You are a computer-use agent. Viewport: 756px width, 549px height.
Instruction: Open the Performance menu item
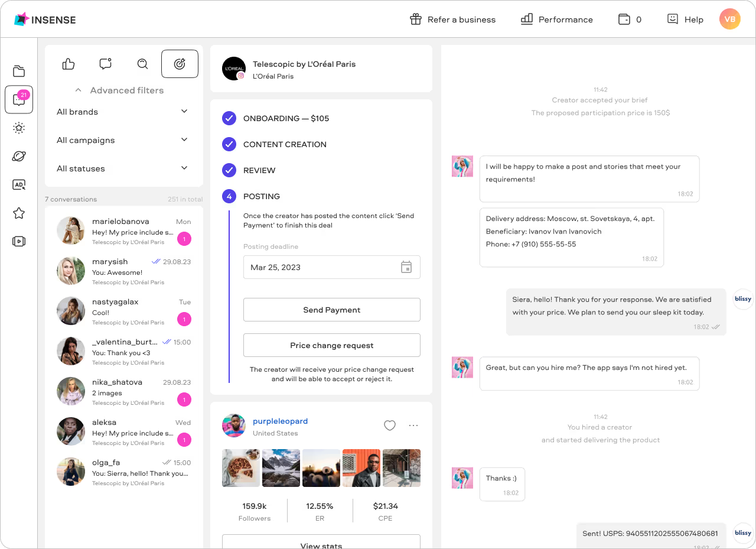[x=557, y=20]
